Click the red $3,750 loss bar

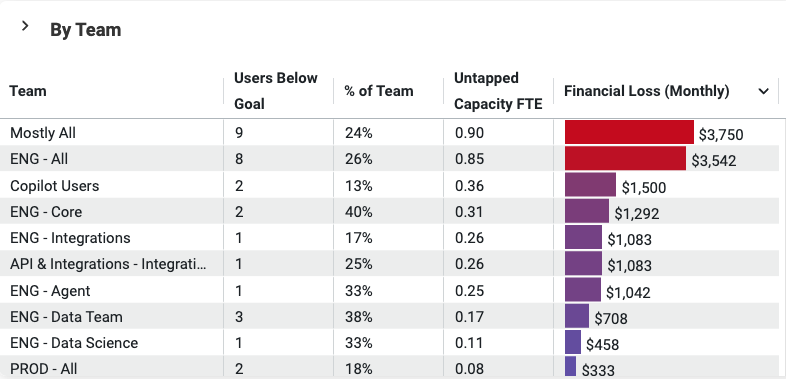629,132
